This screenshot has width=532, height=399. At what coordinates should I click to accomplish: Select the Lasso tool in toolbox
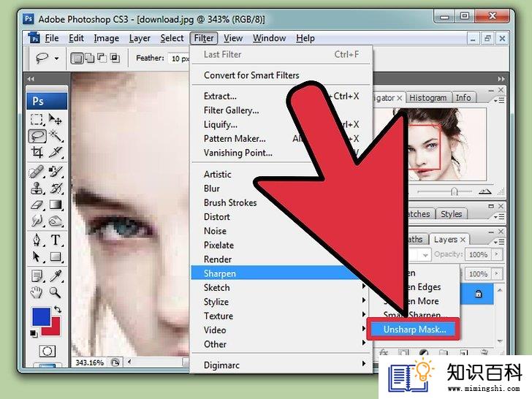[x=37, y=136]
